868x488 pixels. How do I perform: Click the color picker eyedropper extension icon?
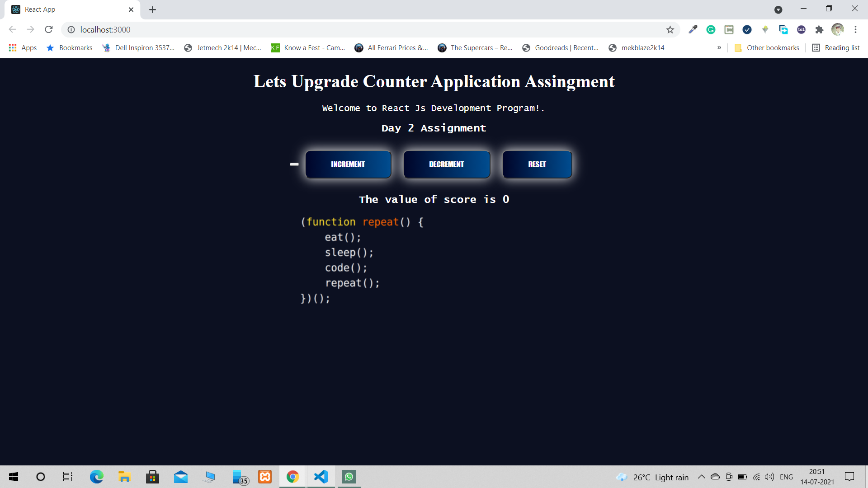pyautogui.click(x=693, y=29)
